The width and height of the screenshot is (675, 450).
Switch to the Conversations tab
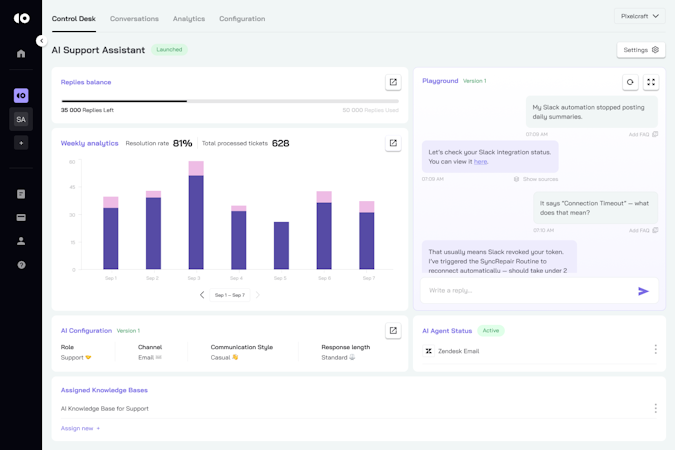pyautogui.click(x=134, y=19)
